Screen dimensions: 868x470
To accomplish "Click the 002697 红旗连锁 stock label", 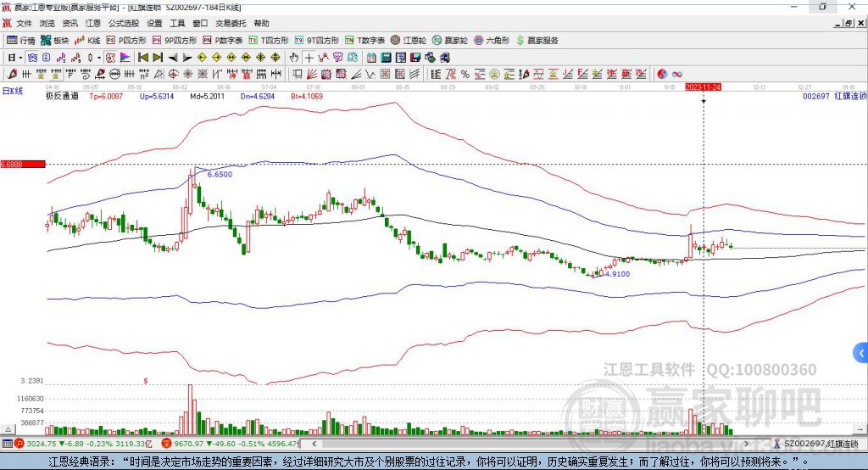I will pos(834,96).
